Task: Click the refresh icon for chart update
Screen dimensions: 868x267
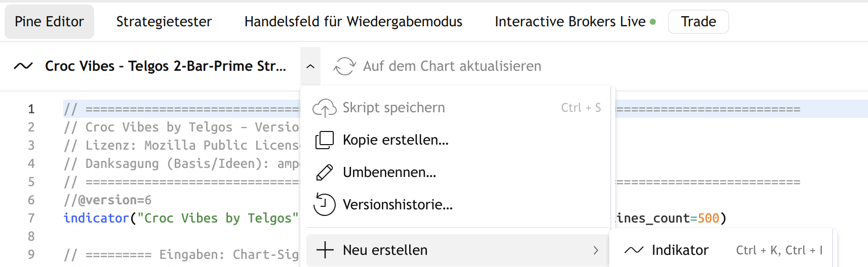Action: click(344, 66)
